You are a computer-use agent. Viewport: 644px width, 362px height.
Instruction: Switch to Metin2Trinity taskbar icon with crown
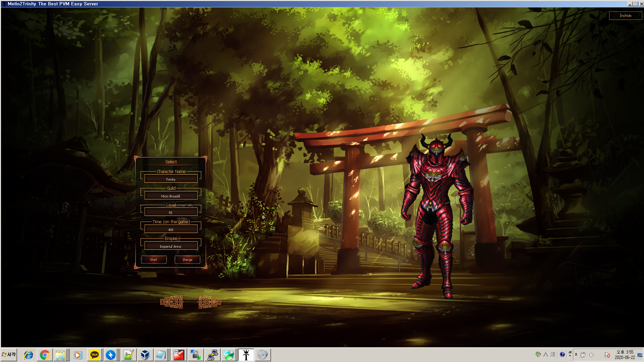click(246, 355)
